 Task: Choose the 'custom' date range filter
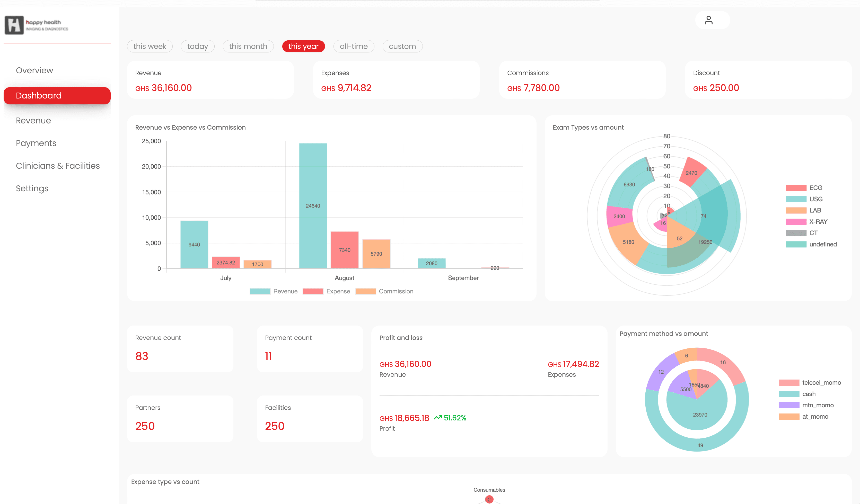[402, 46]
